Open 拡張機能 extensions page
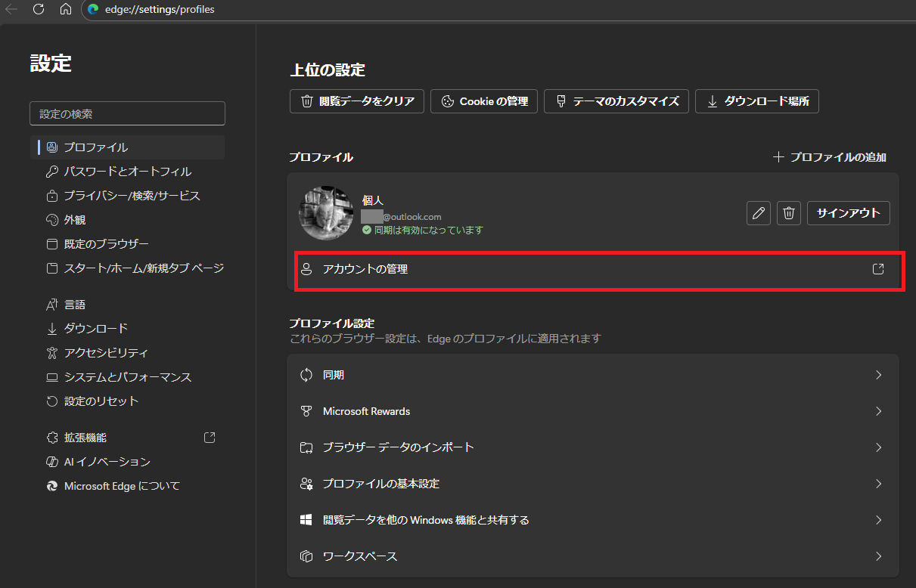This screenshot has width=916, height=588. [x=127, y=438]
